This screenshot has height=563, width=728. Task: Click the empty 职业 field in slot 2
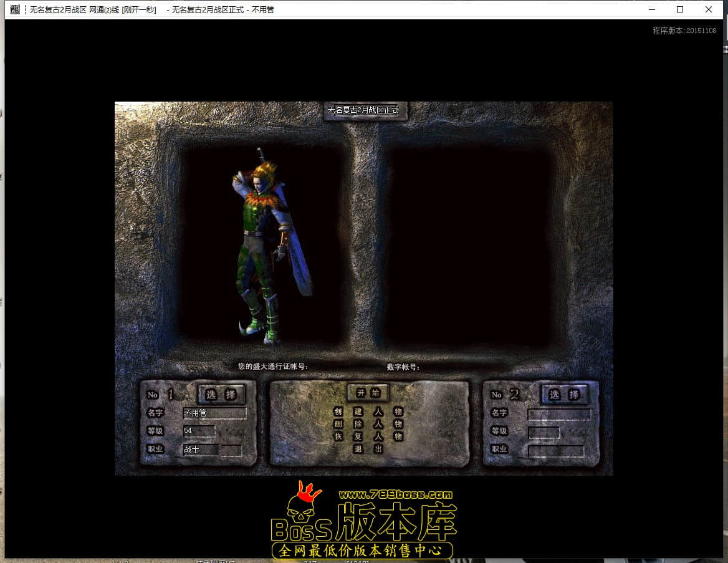556,451
